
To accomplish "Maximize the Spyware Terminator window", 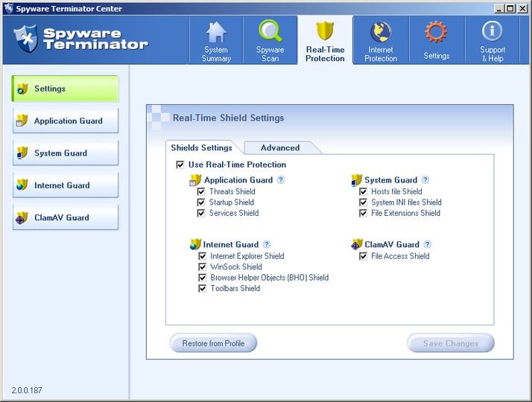I will (510, 8).
